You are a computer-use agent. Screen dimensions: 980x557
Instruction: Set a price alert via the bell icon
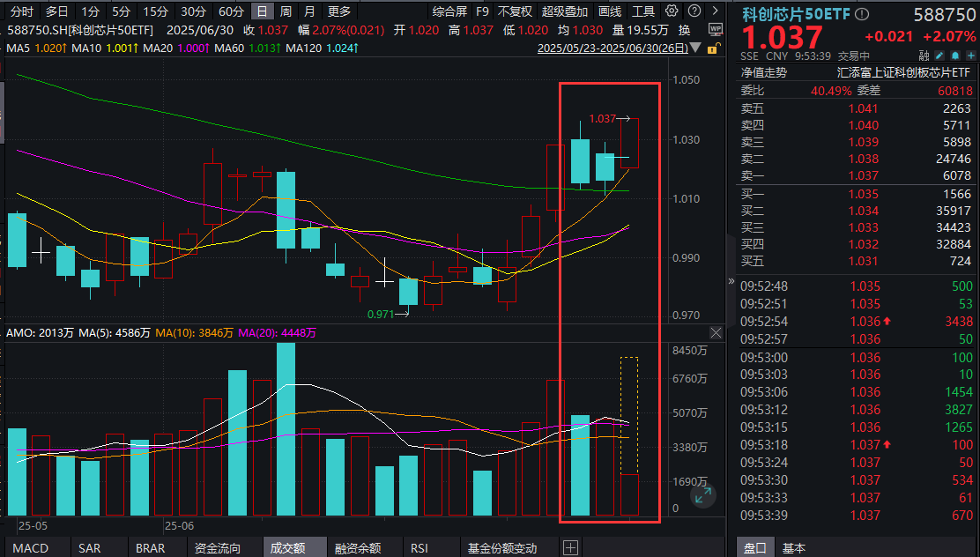(x=955, y=55)
